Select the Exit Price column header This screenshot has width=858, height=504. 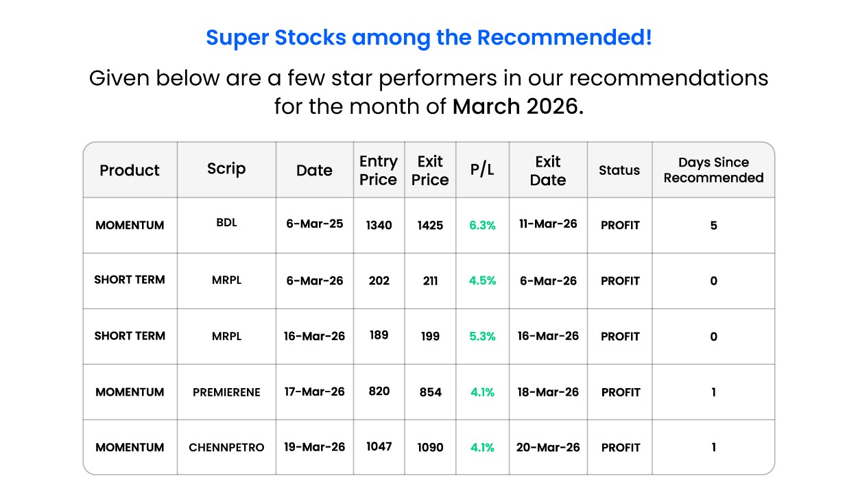tap(430, 170)
